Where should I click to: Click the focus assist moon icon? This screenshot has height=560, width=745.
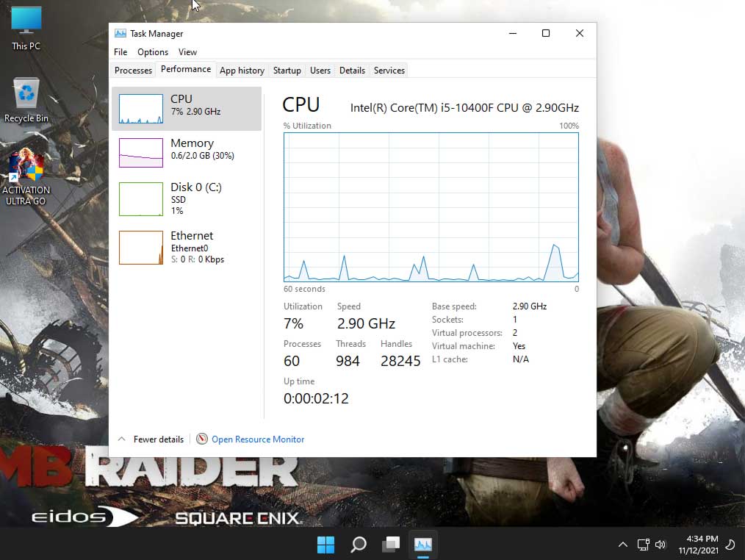point(731,545)
